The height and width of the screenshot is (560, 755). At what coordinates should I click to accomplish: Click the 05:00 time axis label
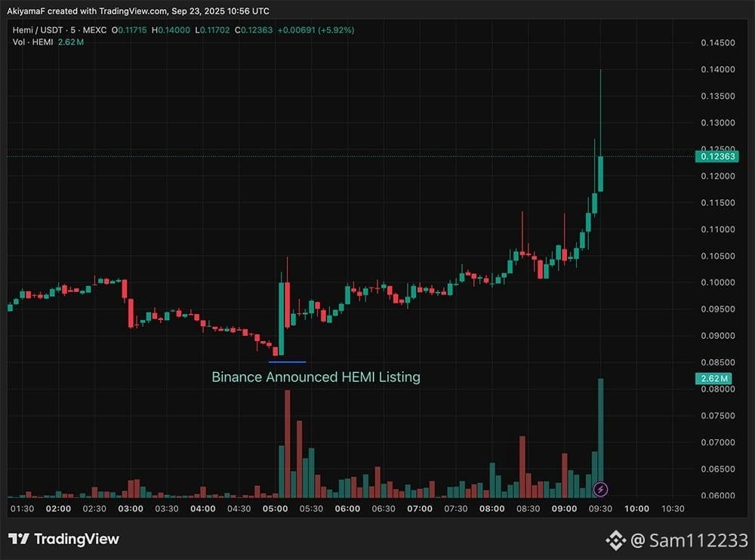point(275,509)
